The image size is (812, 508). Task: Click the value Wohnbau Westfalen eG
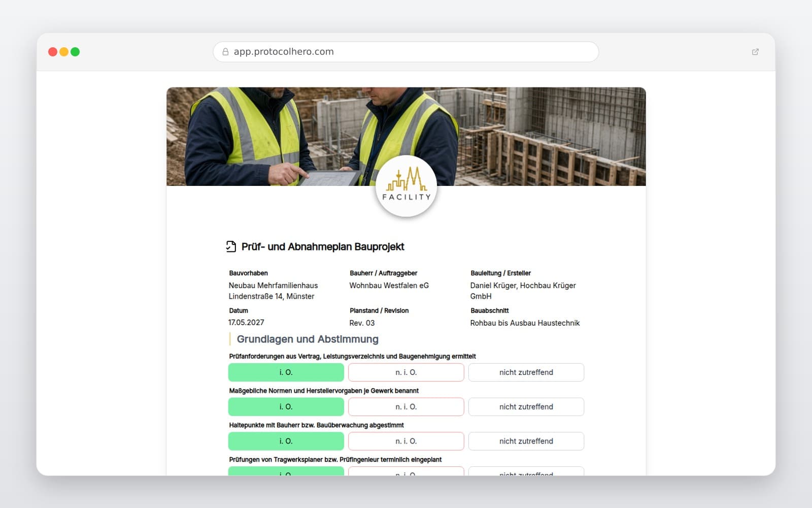(389, 285)
